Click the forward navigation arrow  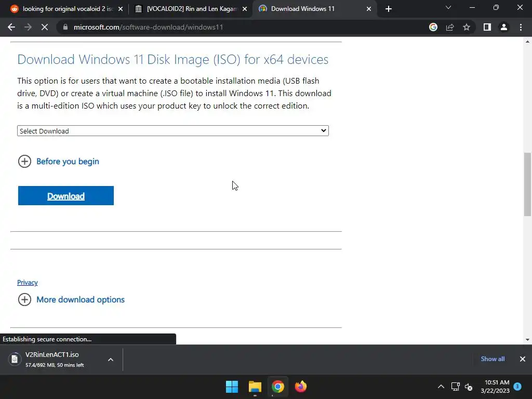click(x=28, y=27)
